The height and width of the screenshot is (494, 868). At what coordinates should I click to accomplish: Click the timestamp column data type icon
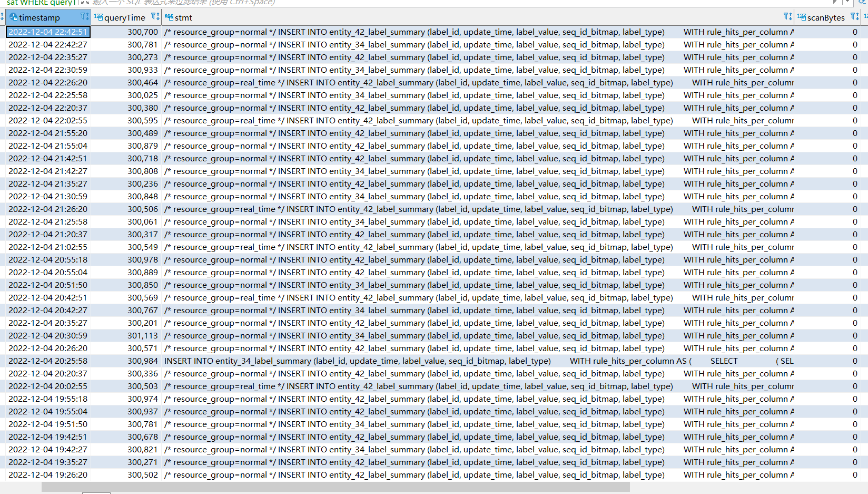pos(13,17)
